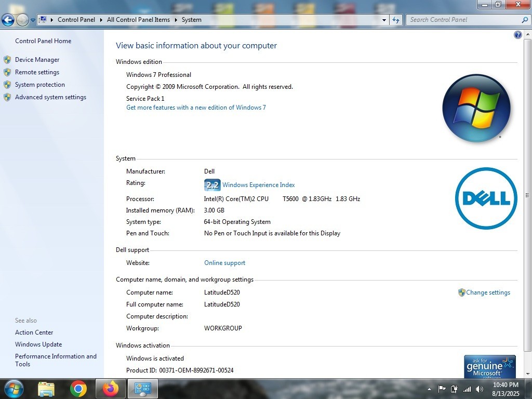Open Performance Information and Tools link

[x=56, y=360]
